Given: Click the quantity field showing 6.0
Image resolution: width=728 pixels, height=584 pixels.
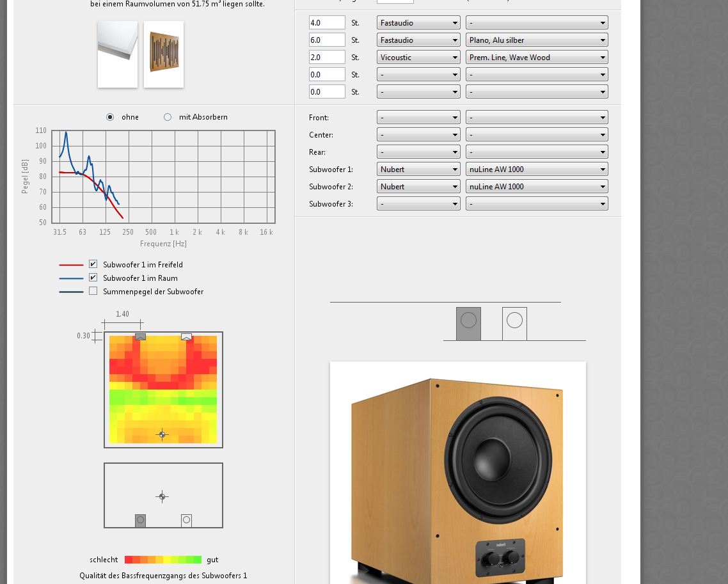Looking at the screenshot, I should point(327,40).
